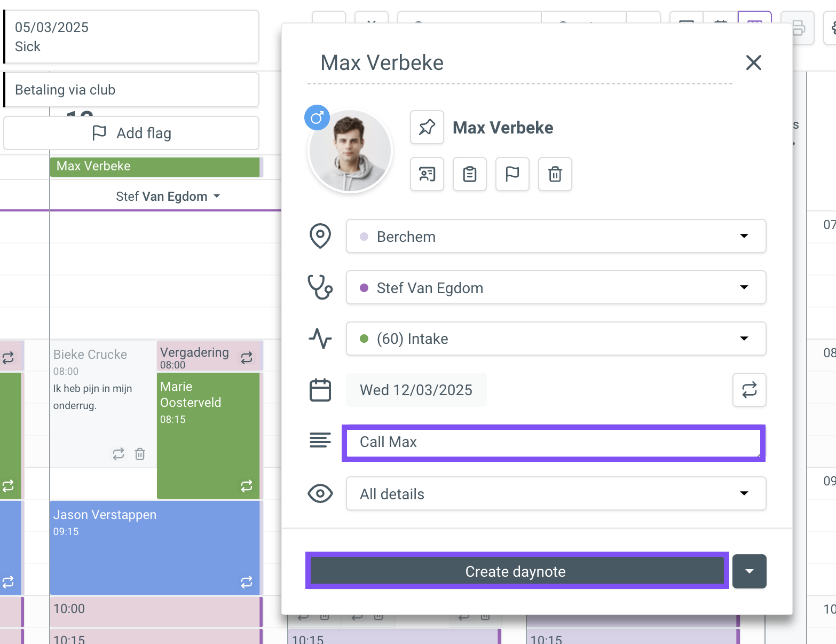Delete using trash icon in dialog
The image size is (836, 644).
point(555,174)
